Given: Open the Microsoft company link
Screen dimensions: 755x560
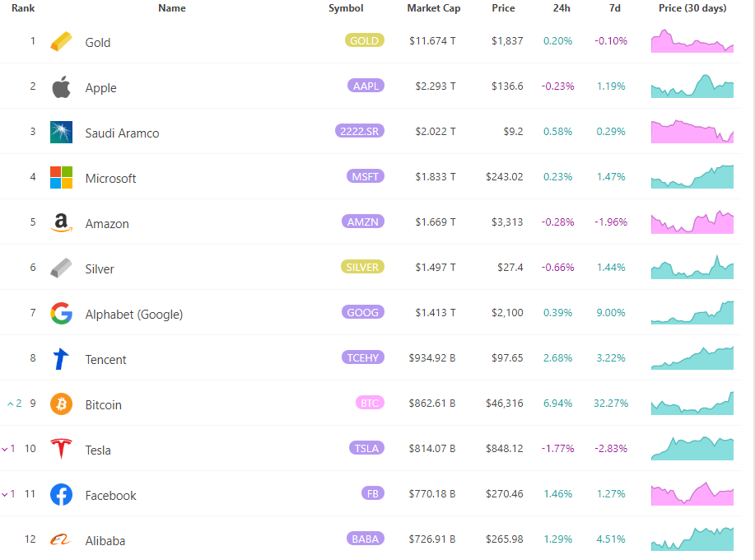Looking at the screenshot, I should (x=111, y=178).
